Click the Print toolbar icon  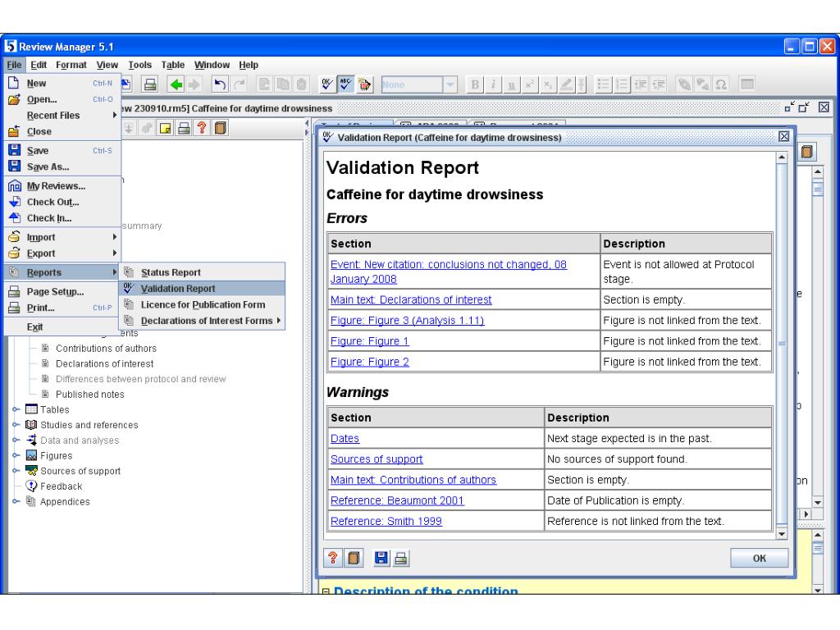(x=151, y=84)
